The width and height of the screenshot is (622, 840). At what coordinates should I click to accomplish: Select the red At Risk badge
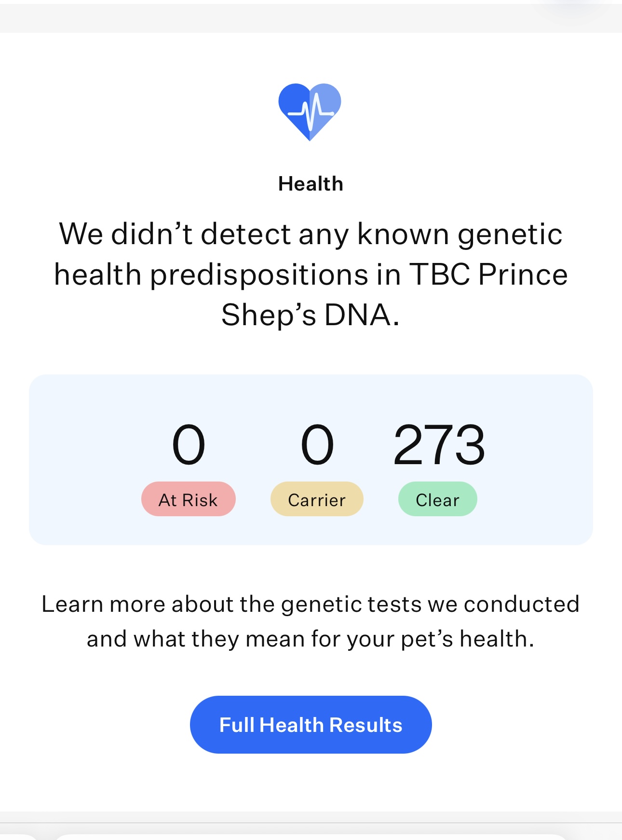tap(188, 499)
